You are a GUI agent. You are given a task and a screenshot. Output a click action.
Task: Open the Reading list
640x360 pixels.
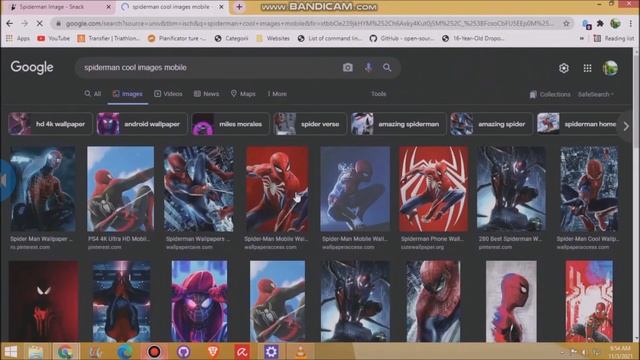click(x=614, y=38)
